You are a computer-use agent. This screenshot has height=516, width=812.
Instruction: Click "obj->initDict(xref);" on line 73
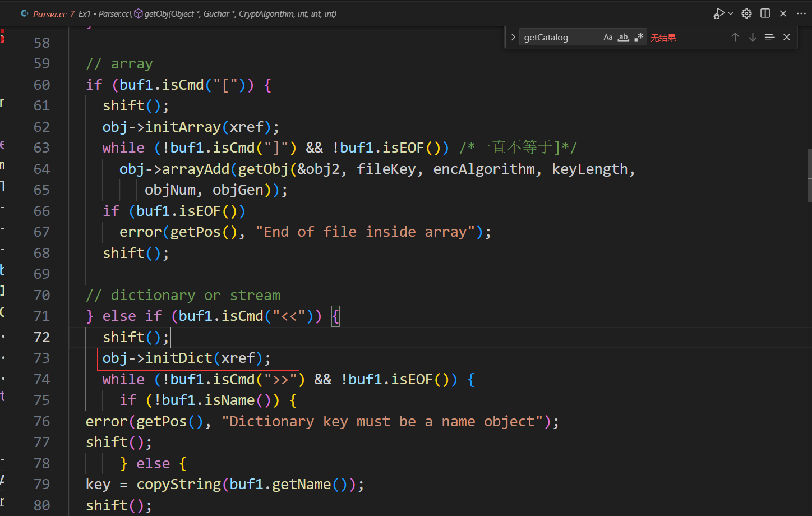[x=186, y=358]
